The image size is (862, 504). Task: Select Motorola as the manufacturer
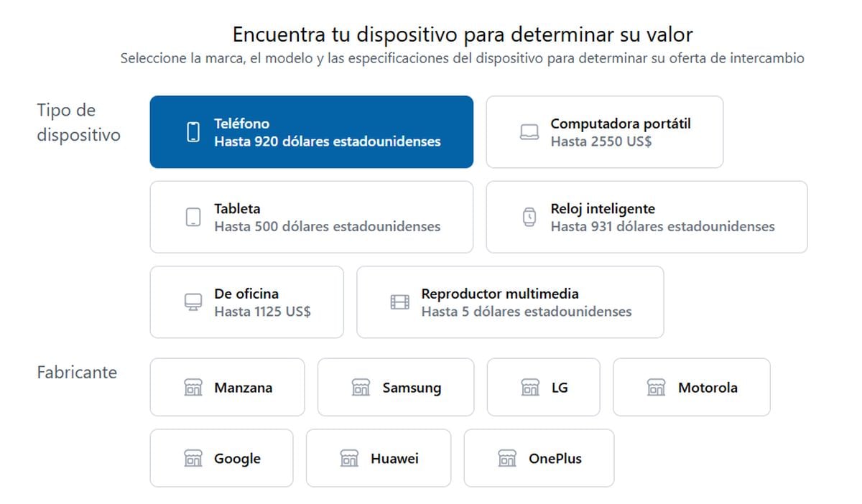pos(691,387)
